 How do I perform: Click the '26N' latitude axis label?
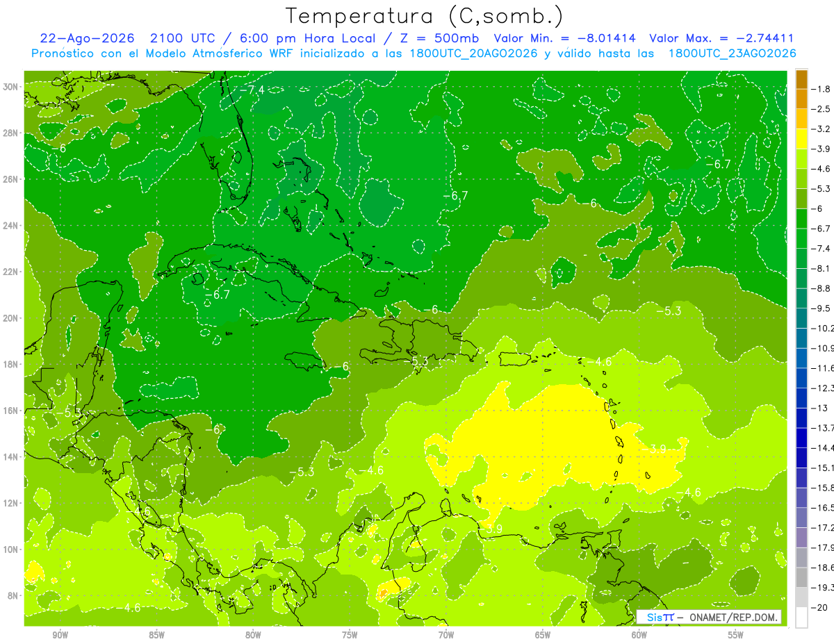coord(12,179)
